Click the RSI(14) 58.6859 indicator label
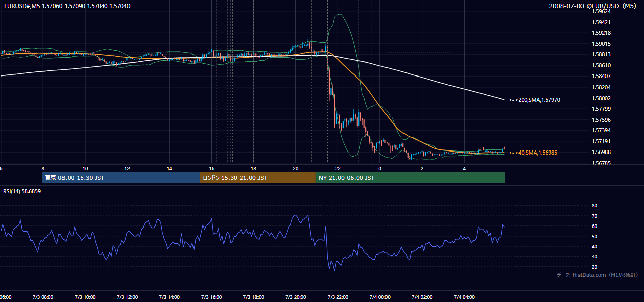Image resolution: width=644 pixels, height=302 pixels. (x=22, y=191)
